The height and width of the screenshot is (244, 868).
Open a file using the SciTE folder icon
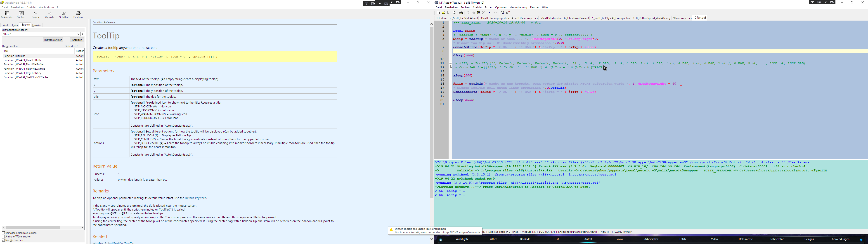coord(443,13)
